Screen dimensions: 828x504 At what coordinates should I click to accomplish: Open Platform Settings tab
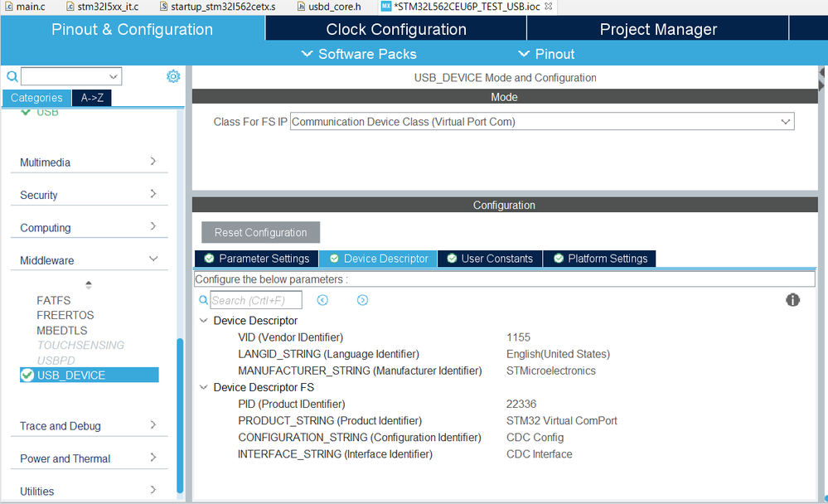(x=600, y=259)
